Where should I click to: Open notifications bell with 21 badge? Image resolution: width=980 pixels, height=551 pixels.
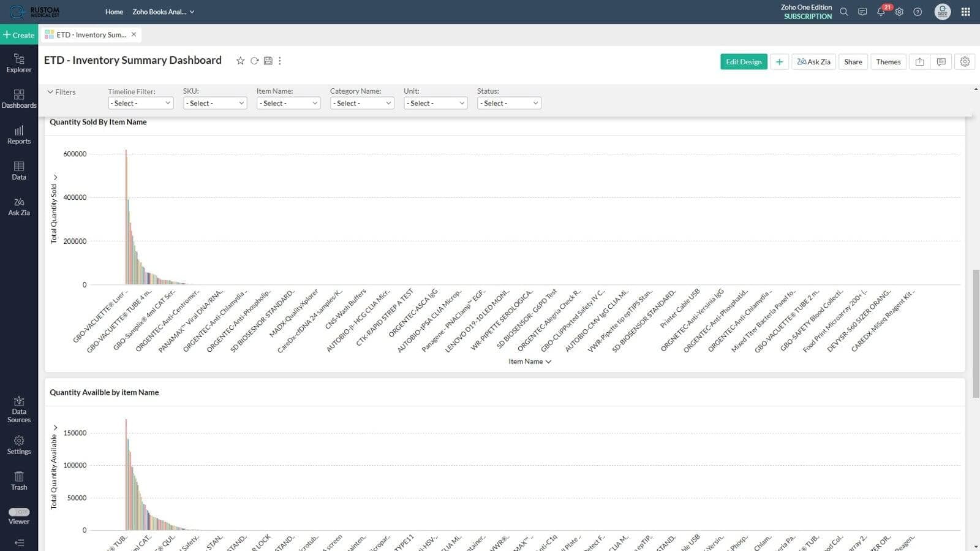tap(881, 11)
